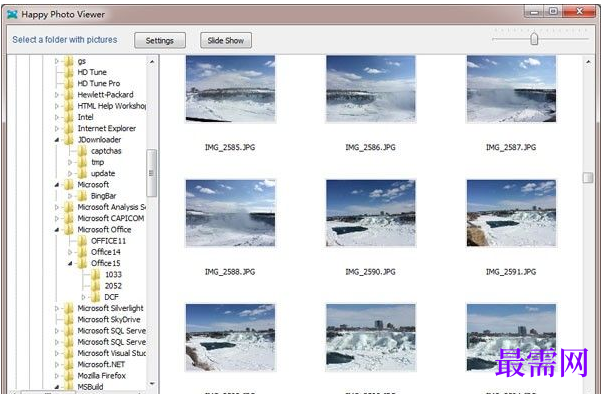The height and width of the screenshot is (394, 607).
Task: Click the Microsoft.NET folder icon
Action: (69, 364)
